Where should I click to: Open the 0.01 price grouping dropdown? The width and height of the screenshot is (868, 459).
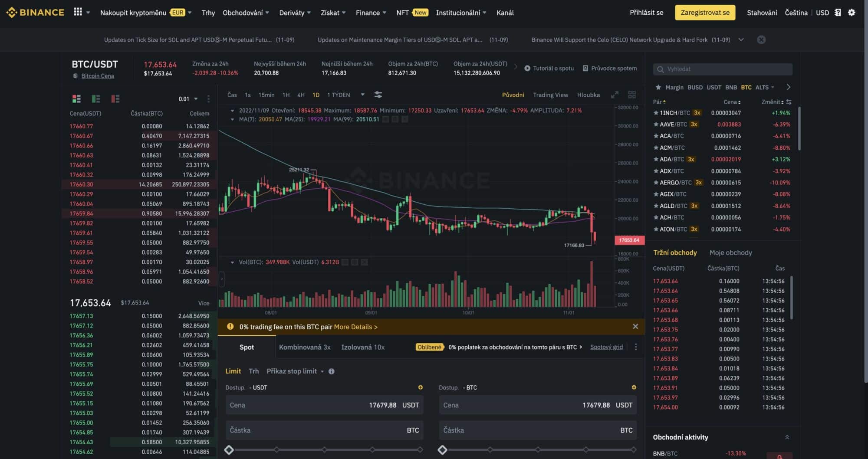click(188, 99)
